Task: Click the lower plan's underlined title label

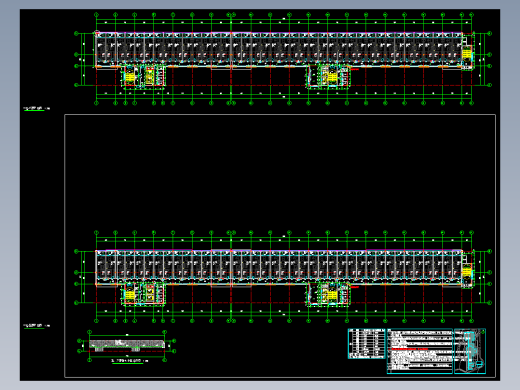Action: tap(36, 326)
